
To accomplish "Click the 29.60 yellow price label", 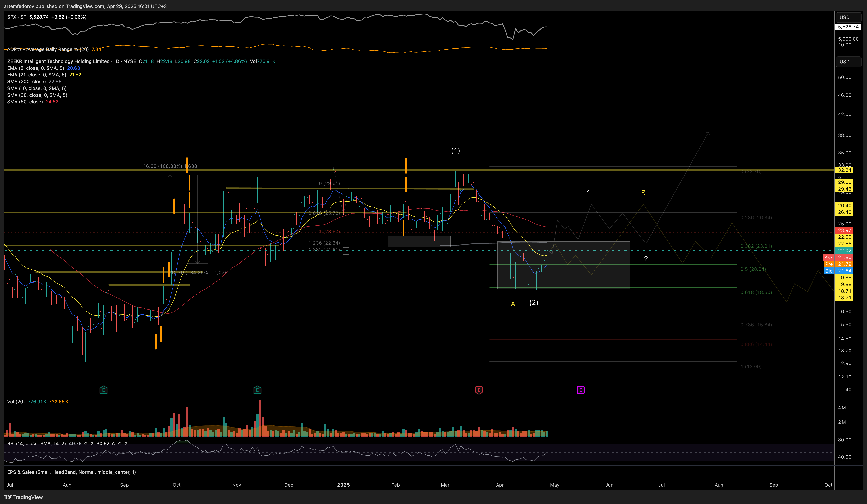I will 844,182.
